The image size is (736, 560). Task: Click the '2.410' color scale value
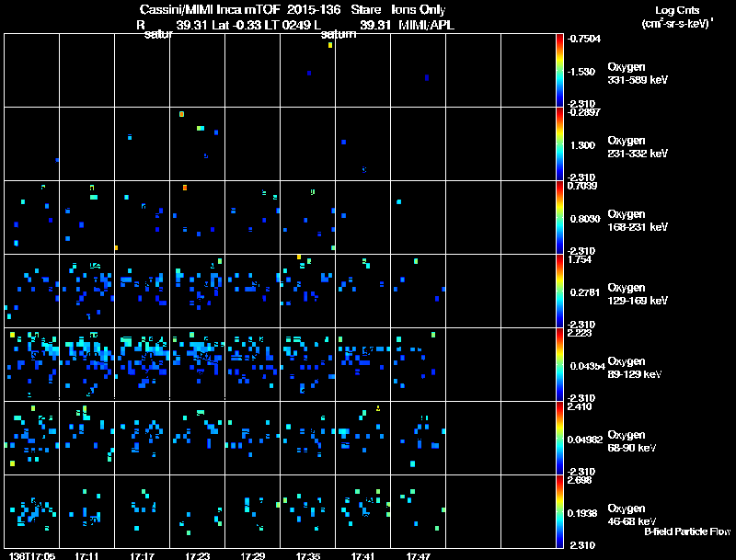[x=580, y=406]
